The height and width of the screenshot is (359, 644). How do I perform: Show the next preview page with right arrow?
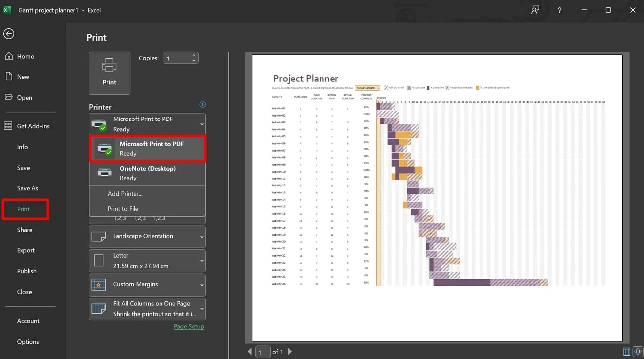coord(290,351)
